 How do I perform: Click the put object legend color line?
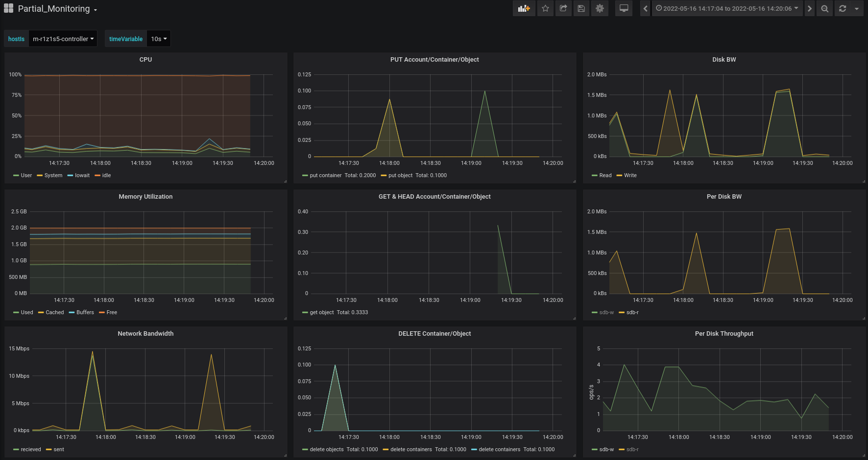coord(384,175)
